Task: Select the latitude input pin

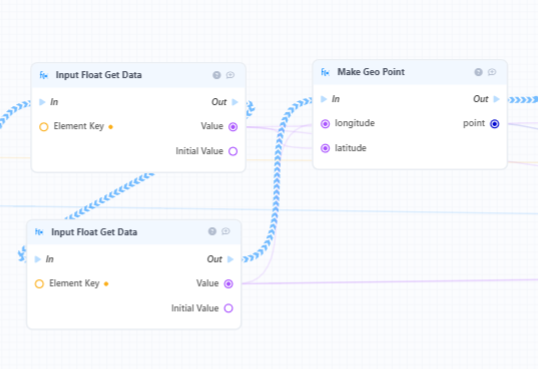Action: tap(325, 148)
